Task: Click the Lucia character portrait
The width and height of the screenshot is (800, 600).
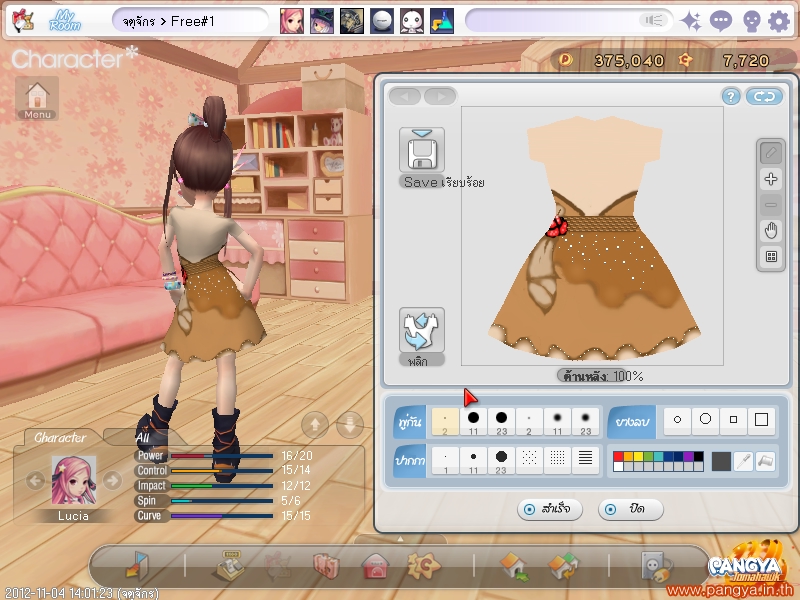Action: (73, 480)
